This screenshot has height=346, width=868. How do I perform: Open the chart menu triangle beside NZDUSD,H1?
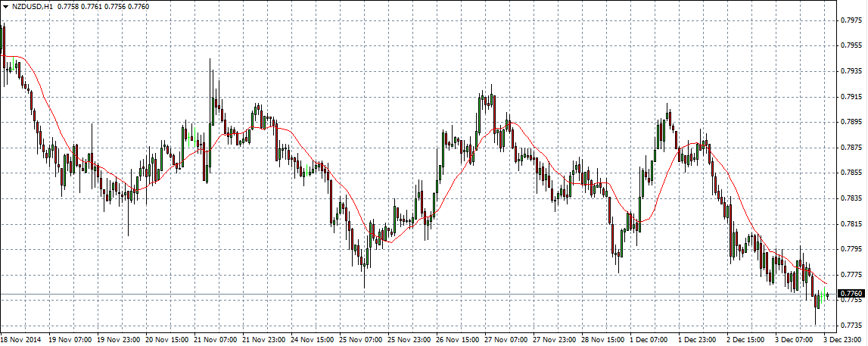pyautogui.click(x=5, y=6)
